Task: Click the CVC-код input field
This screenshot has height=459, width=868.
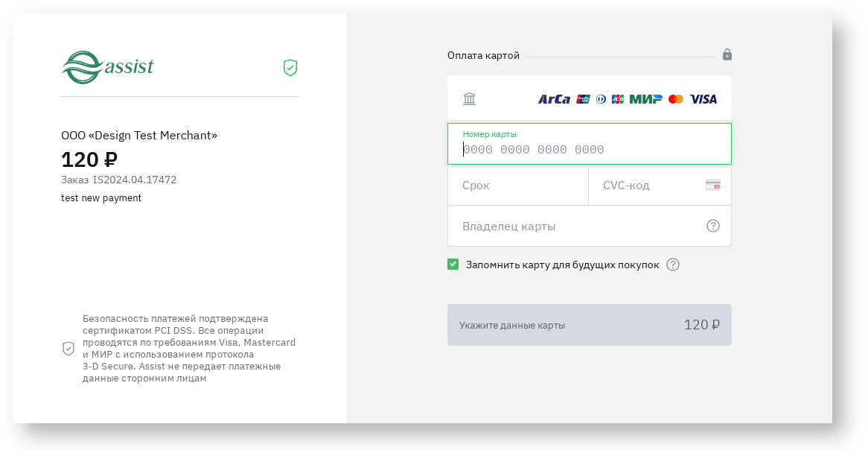Action: click(x=648, y=186)
